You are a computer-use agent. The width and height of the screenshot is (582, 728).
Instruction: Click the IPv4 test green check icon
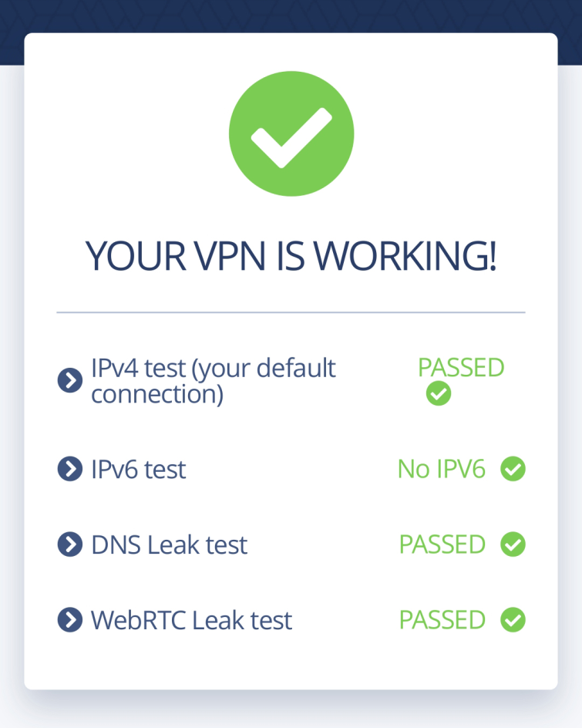click(439, 394)
